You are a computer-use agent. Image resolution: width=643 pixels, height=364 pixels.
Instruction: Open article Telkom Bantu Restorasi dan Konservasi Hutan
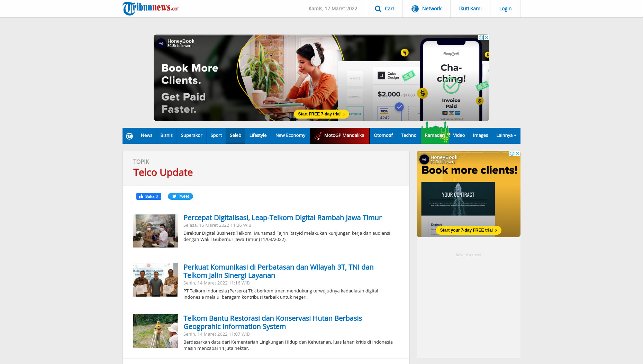coord(273,323)
